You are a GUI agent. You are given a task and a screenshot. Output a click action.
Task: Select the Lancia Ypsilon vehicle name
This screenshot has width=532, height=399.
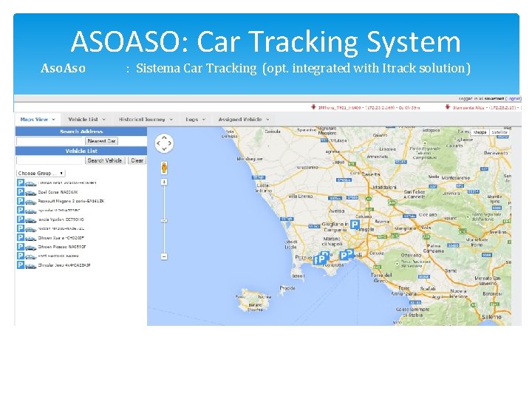tap(61, 219)
